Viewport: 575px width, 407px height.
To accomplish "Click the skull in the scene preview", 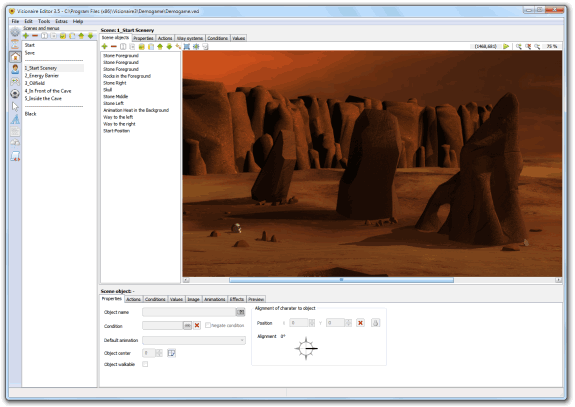I will pyautogui.click(x=236, y=228).
